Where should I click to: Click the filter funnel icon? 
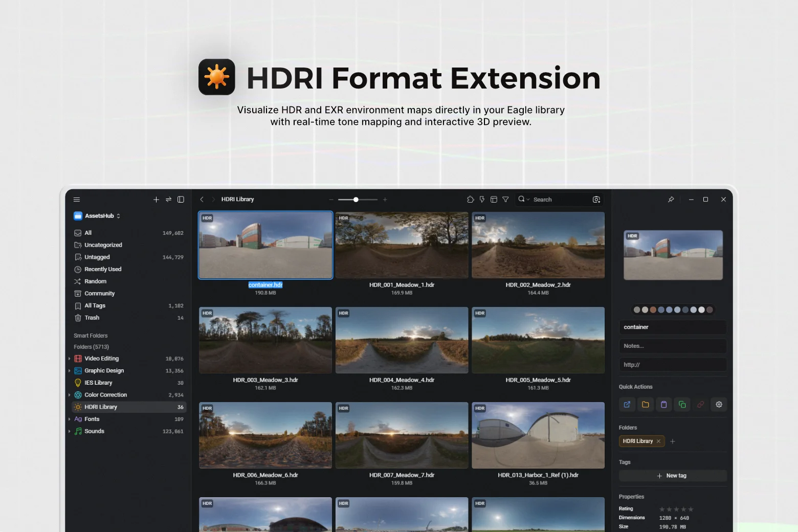[x=505, y=199]
